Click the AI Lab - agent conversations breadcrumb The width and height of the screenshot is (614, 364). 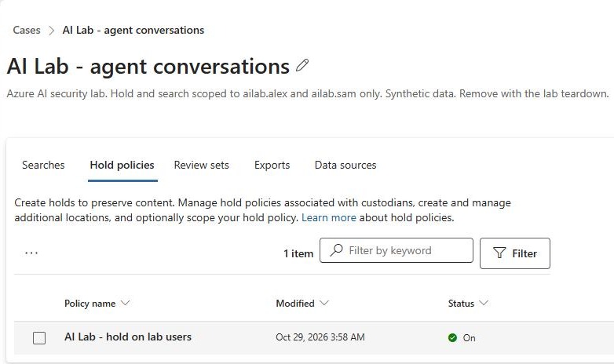click(133, 30)
